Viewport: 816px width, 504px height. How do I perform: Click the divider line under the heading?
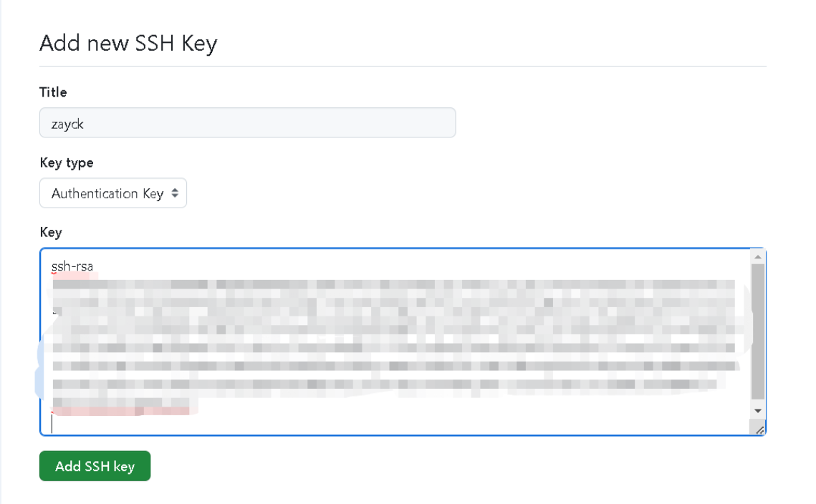403,66
